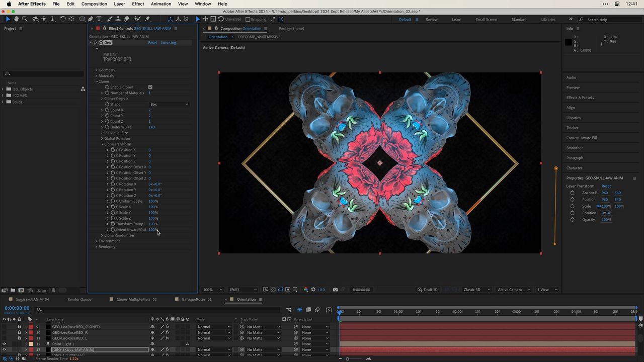Viewport: 644px width, 362px height.
Task: Select the Zoom magnifier tool
Action: tap(25, 19)
